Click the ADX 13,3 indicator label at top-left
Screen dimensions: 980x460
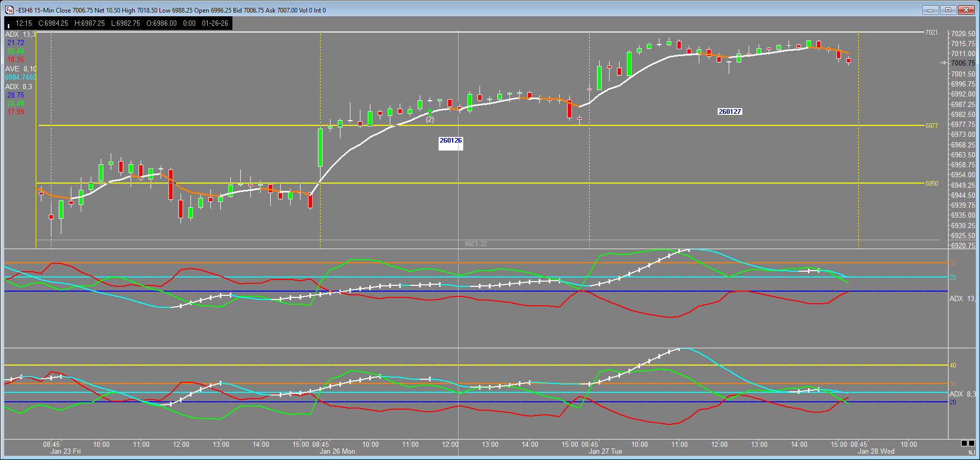20,35
